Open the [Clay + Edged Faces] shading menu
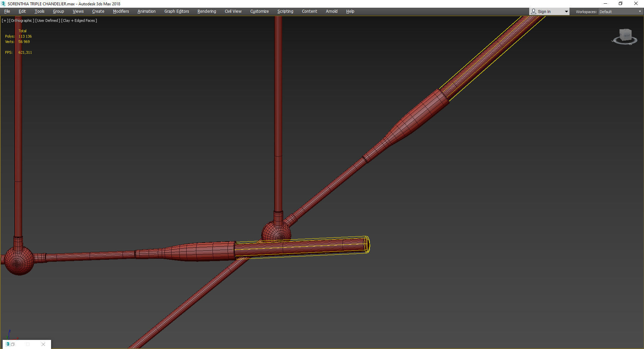The image size is (644, 349). coord(79,20)
